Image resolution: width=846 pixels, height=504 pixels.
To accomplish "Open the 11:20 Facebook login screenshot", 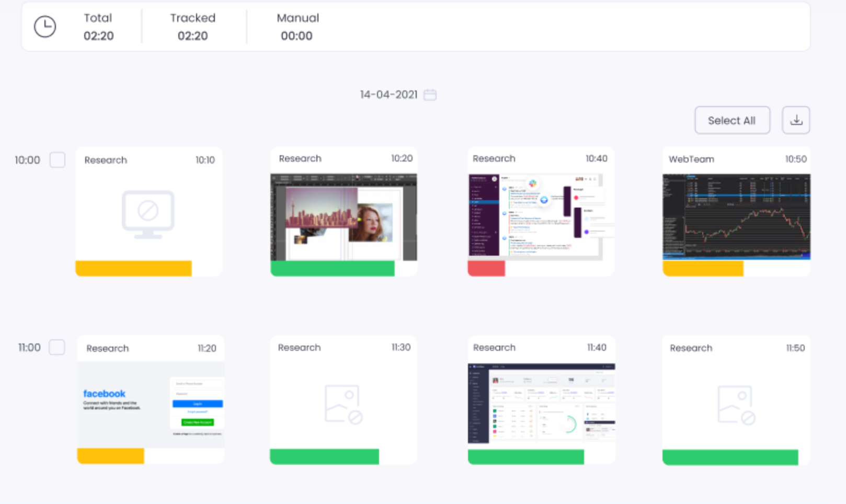I will point(151,405).
